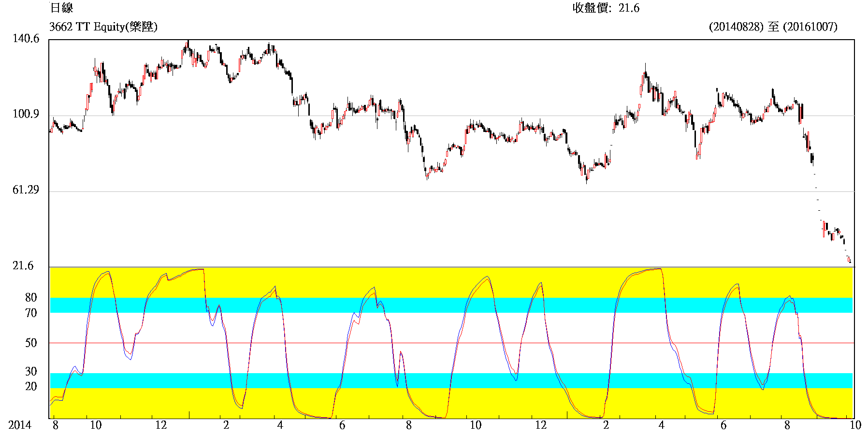Click the 30 level on the oscillator axis

(31, 371)
